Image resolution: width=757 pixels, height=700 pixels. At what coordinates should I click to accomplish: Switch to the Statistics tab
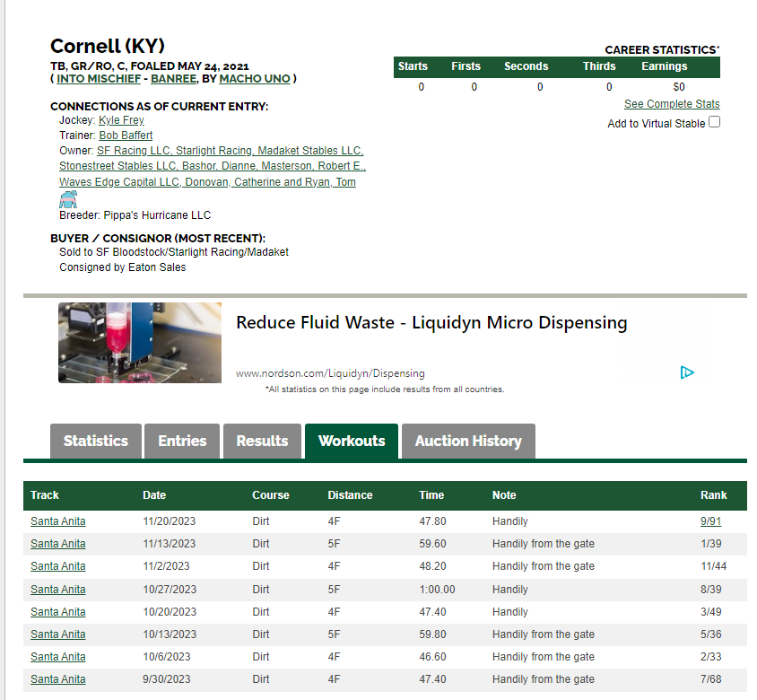point(96,441)
